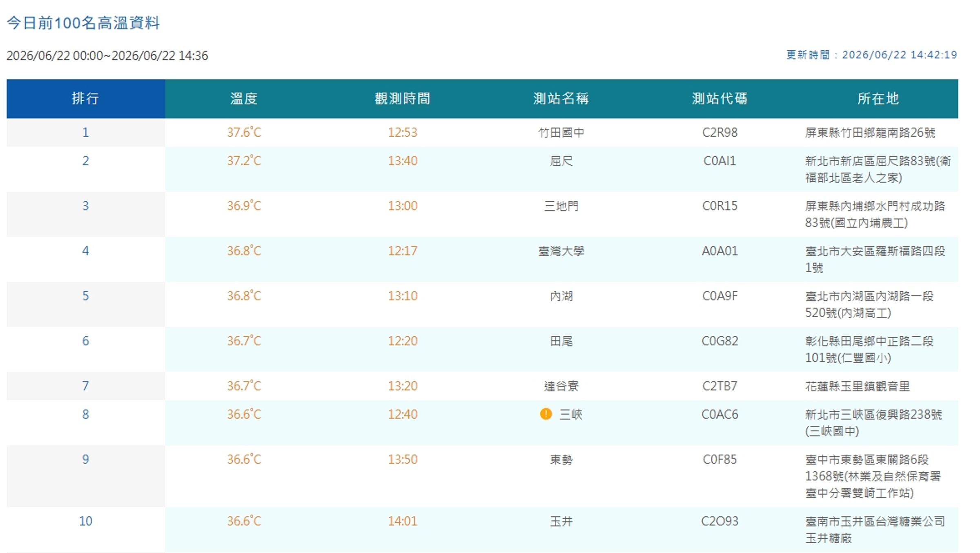The width and height of the screenshot is (980, 553).
Task: Click station code C2R98
Action: pos(719,133)
